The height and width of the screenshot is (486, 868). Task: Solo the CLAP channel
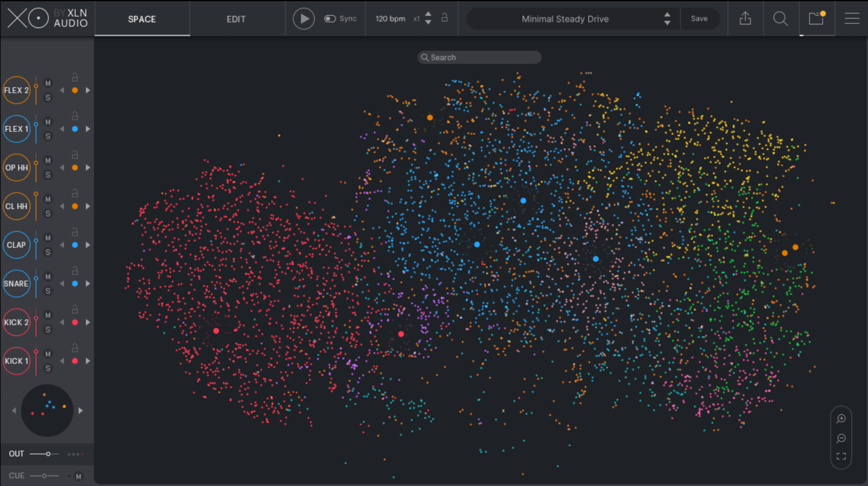pyautogui.click(x=48, y=252)
